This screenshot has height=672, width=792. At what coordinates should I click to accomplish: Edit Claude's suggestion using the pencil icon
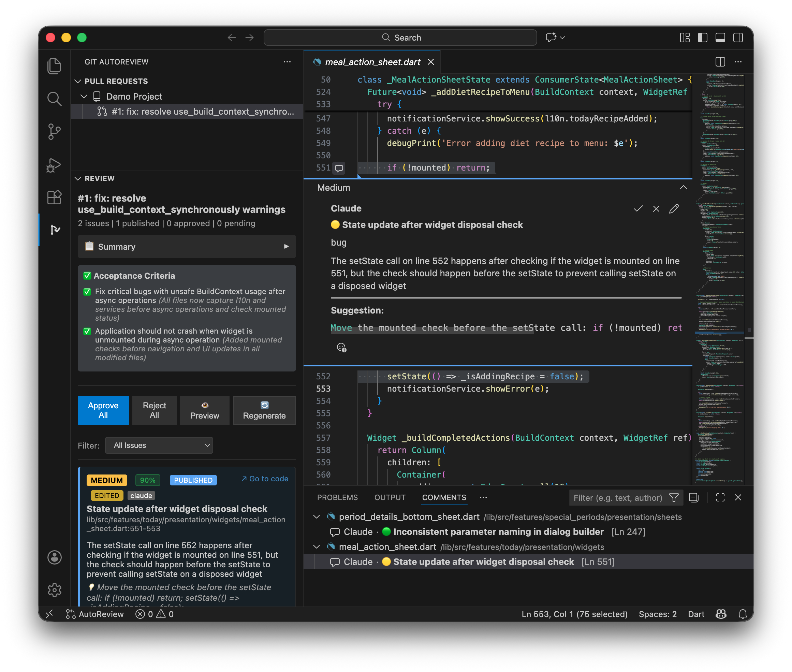coord(674,208)
